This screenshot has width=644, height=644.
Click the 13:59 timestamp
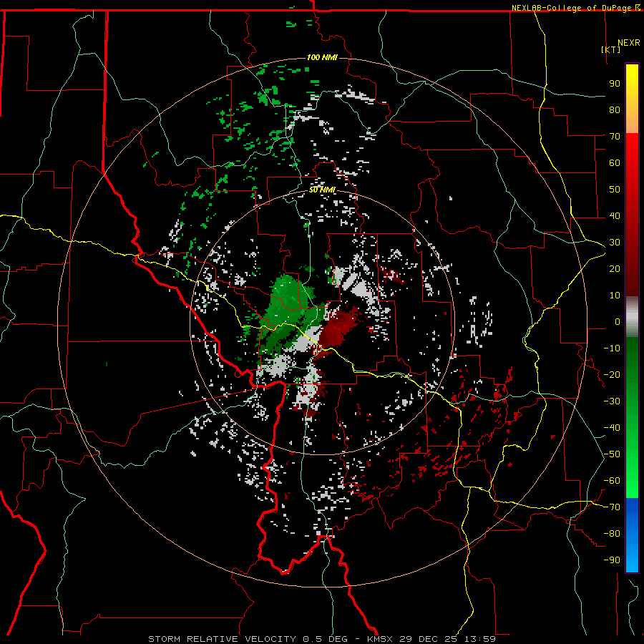point(479,639)
